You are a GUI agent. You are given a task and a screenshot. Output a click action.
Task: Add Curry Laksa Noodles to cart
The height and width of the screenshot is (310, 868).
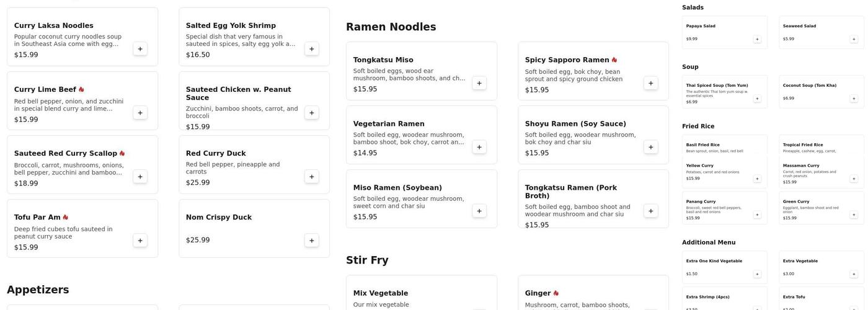click(140, 49)
